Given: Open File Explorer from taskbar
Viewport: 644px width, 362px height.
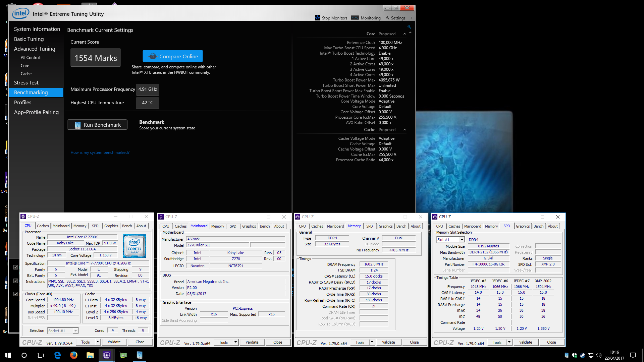Looking at the screenshot, I should (90, 355).
